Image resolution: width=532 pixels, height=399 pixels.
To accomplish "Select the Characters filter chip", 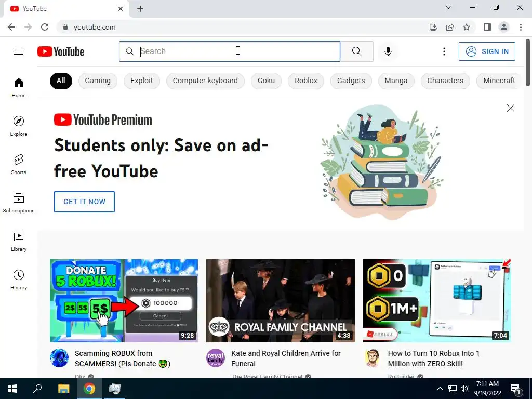I will tap(445, 81).
